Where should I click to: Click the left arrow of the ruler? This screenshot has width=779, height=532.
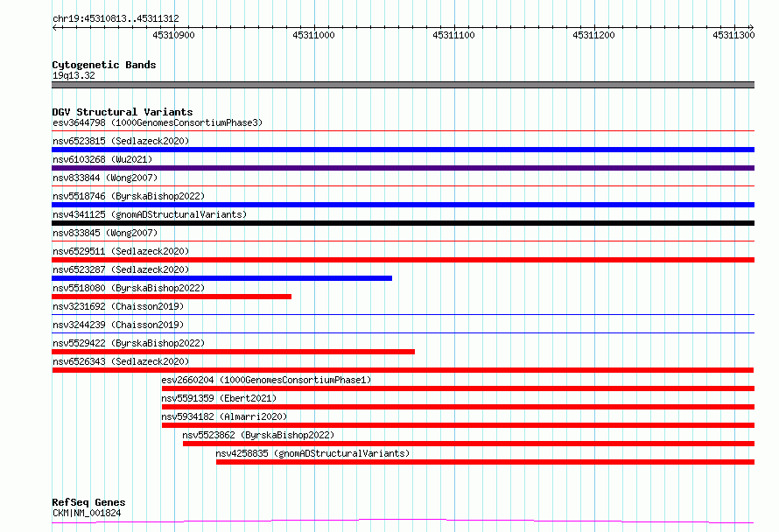tap(54, 27)
